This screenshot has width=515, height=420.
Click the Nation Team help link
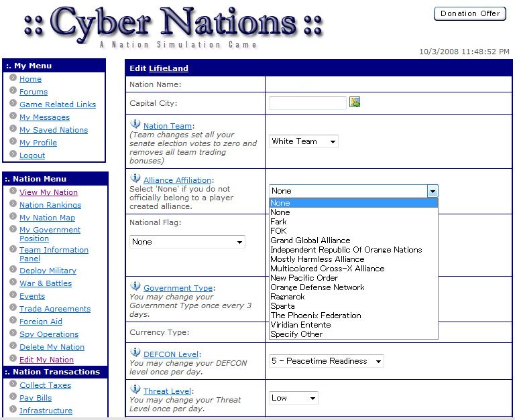[168, 126]
